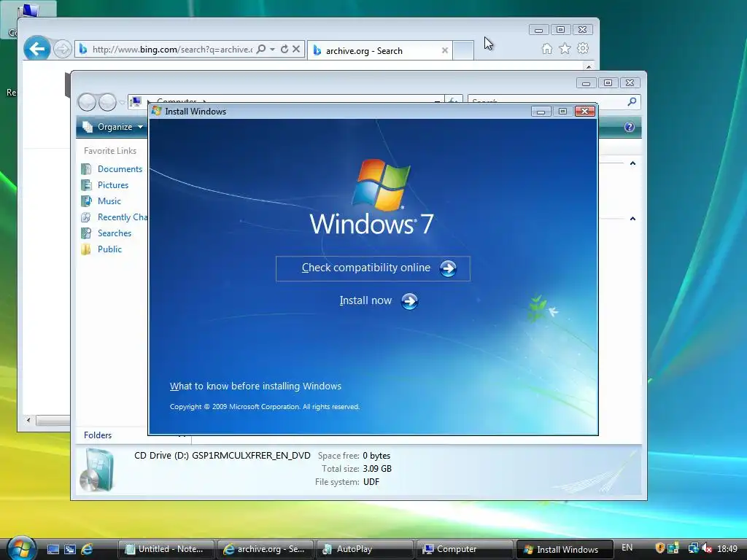The image size is (747, 560).
Task: Expand the Folders pane
Action: point(98,435)
